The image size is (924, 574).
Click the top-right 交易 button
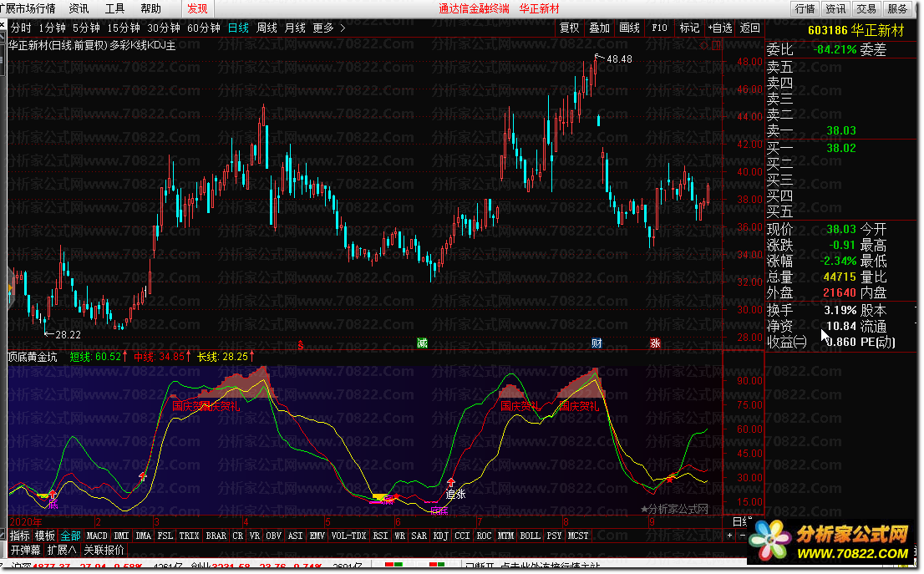point(866,8)
